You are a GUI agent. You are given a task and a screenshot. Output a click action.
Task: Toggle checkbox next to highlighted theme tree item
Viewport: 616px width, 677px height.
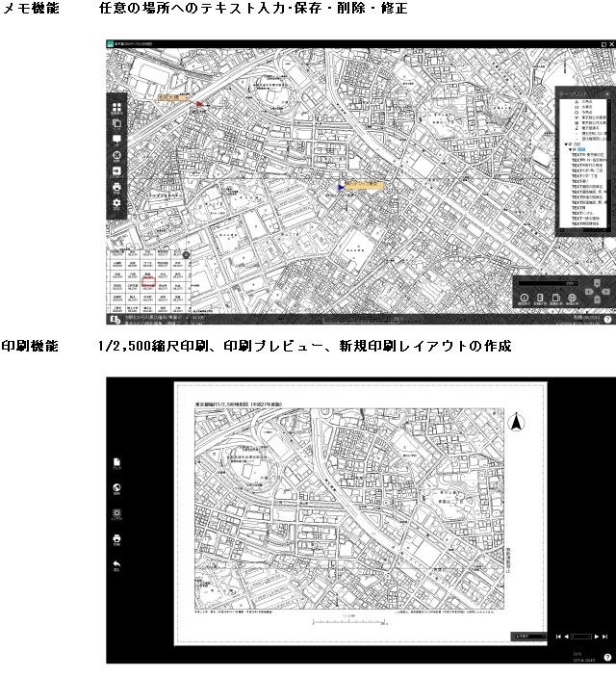point(576,149)
